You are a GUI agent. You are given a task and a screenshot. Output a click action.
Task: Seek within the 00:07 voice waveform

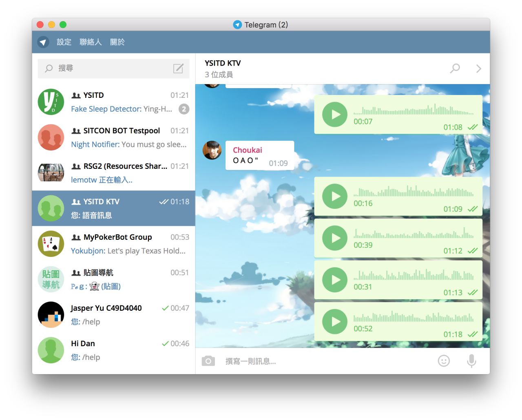(x=414, y=109)
